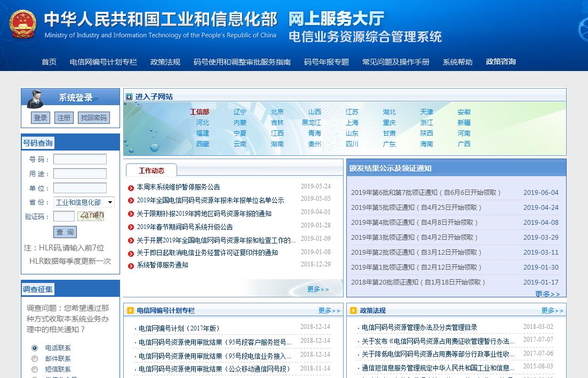
Task: Click the down-arrow icon beside 进入子网站
Action: point(129,97)
